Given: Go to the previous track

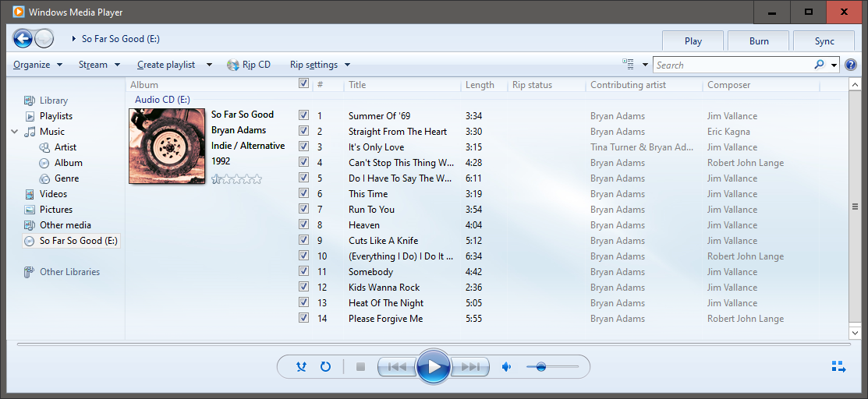Looking at the screenshot, I should 396,366.
